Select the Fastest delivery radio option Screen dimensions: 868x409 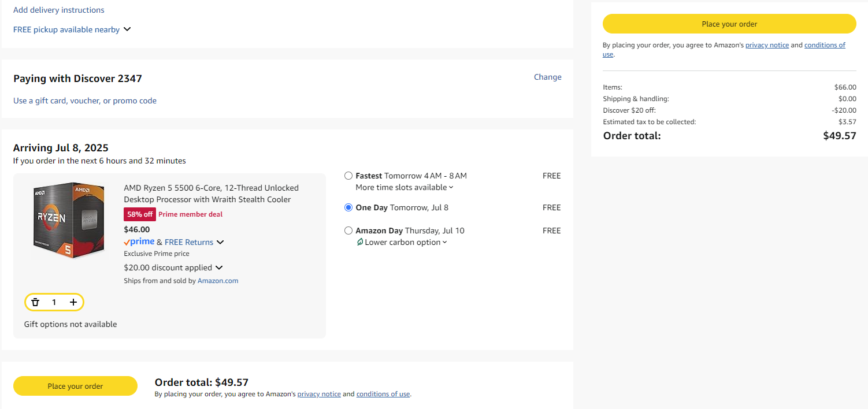[348, 176]
